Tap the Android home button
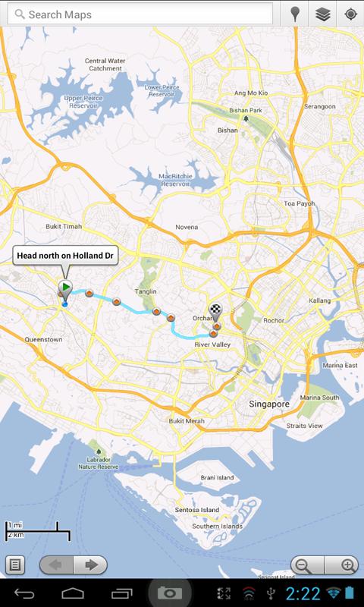The width and height of the screenshot is (364, 607). coord(73,593)
